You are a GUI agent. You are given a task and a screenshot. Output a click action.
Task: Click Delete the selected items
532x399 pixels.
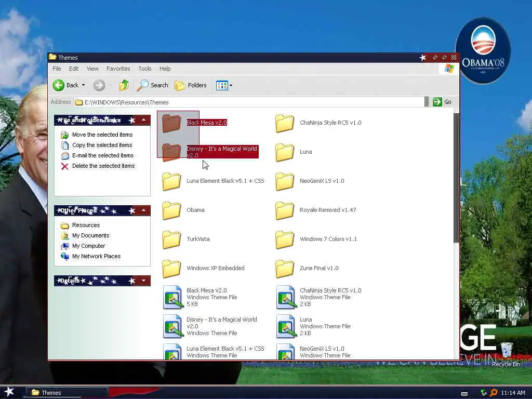pyautogui.click(x=98, y=166)
